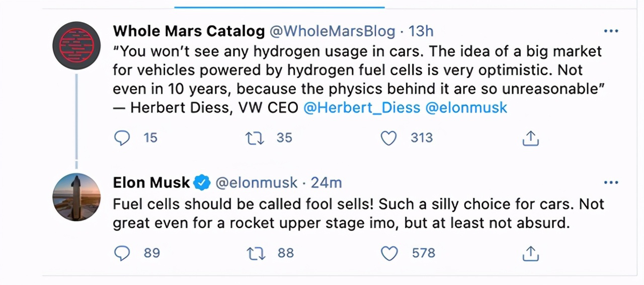644x285 pixels.
Task: Like the Whole Mars Catalog tweet
Action: click(x=388, y=138)
